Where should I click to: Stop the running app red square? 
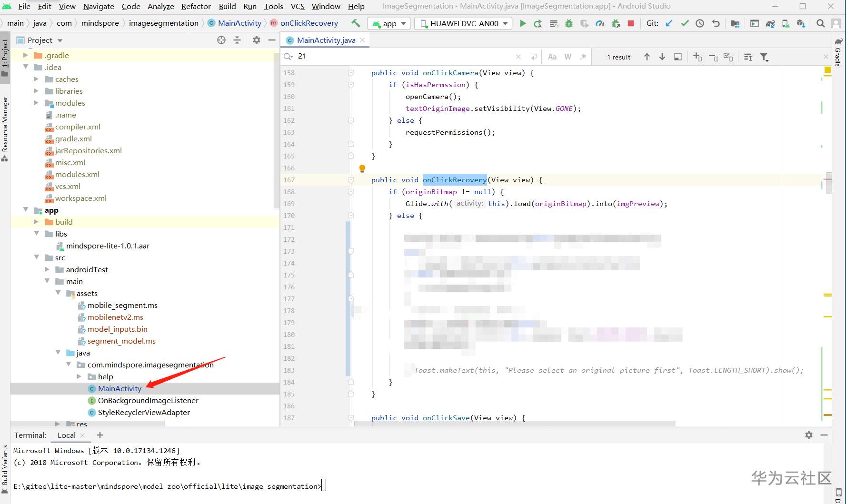(x=631, y=23)
